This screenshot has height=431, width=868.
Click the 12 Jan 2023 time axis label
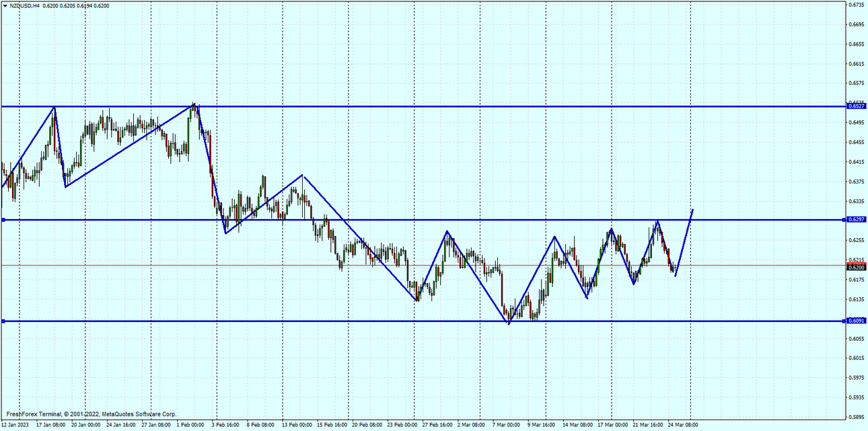(15, 425)
